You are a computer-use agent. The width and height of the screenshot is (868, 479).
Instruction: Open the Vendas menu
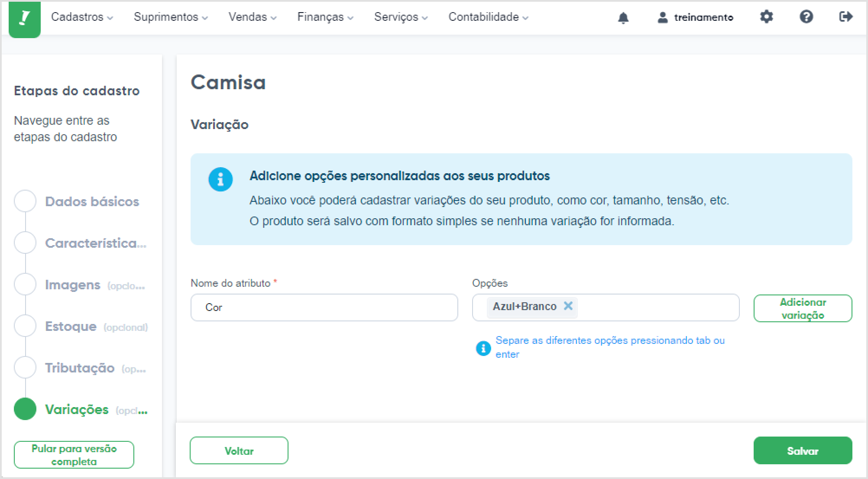253,17
